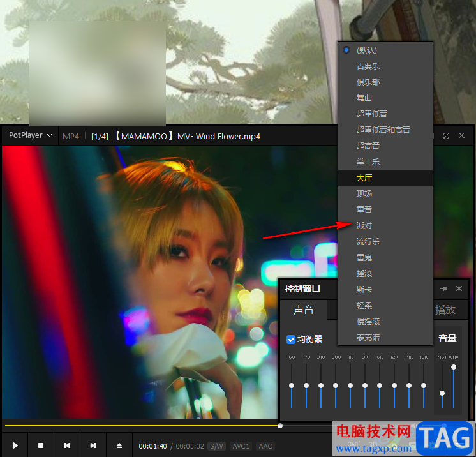476x457 pixels.
Task: Choose the 现场 preset
Action: click(385, 194)
